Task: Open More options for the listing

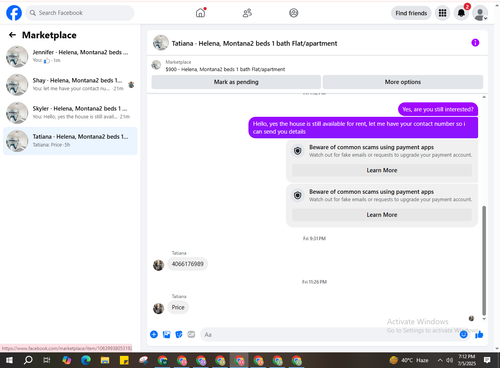Action: [x=403, y=82]
